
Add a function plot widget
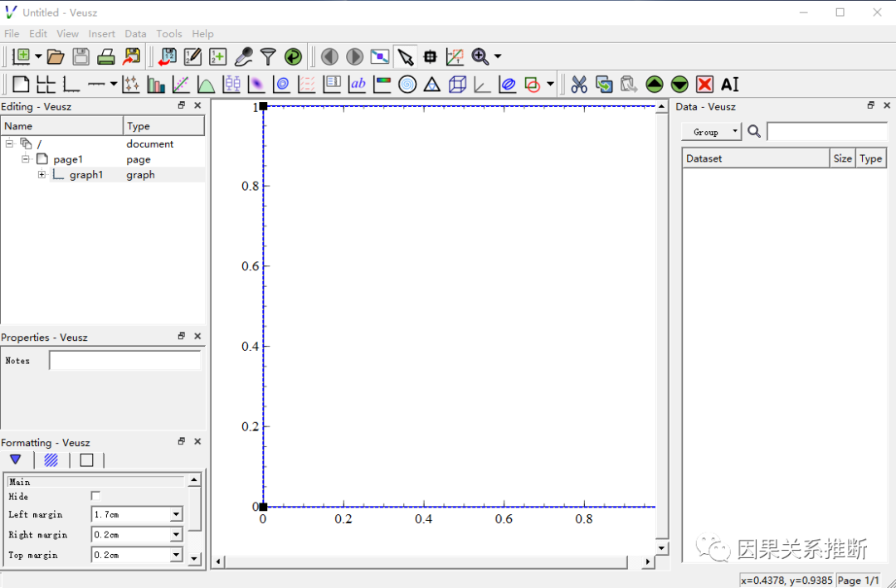pyautogui.click(x=207, y=85)
